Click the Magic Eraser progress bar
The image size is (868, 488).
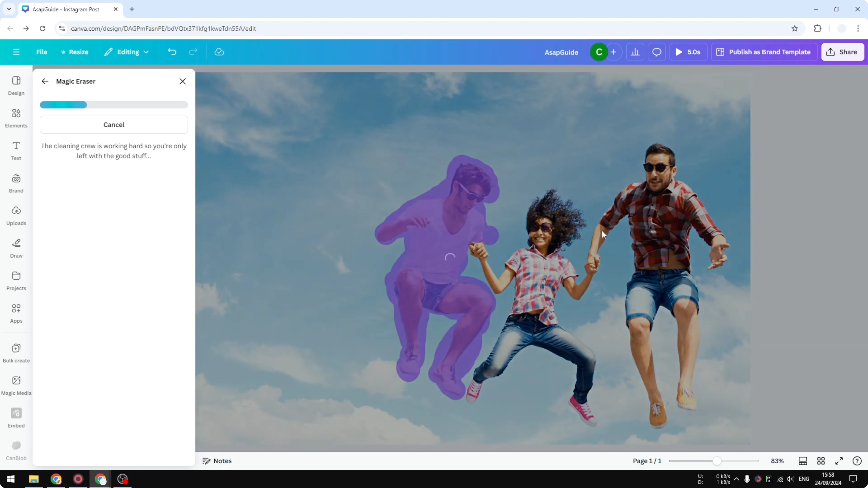114,105
